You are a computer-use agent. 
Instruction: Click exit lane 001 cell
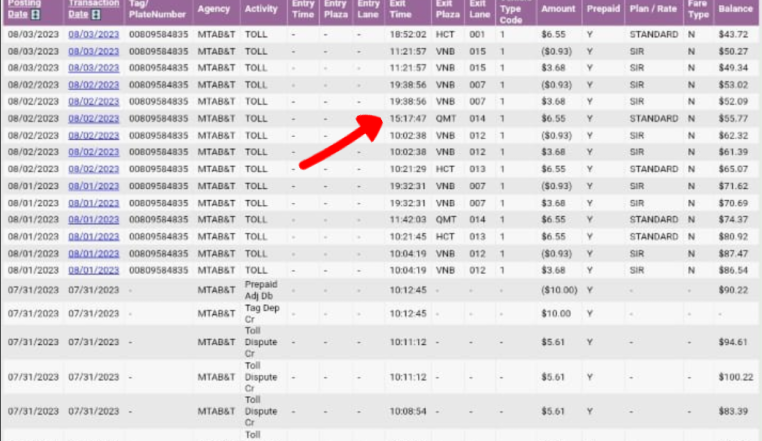point(477,35)
